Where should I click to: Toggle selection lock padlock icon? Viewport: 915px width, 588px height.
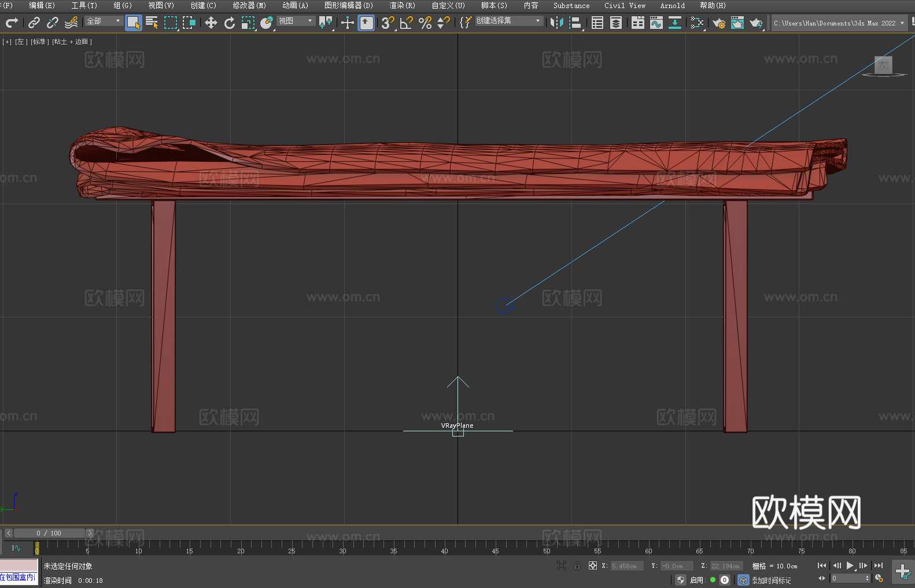pos(577,566)
